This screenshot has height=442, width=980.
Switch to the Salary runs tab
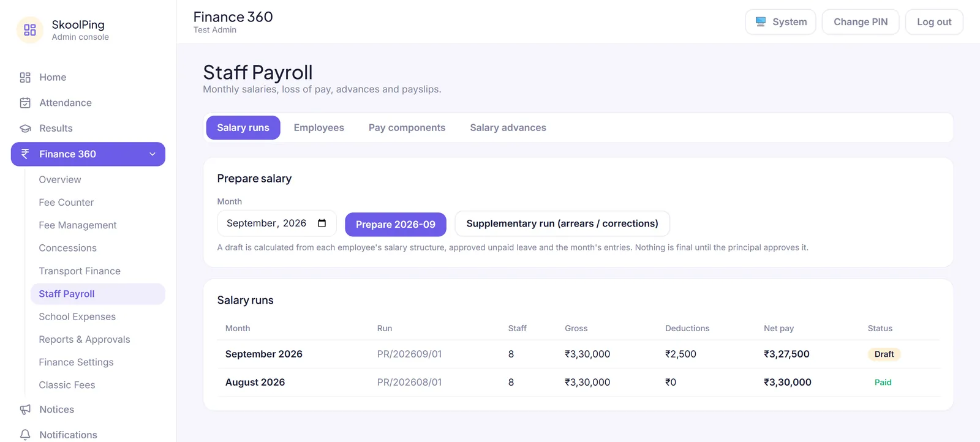point(243,128)
